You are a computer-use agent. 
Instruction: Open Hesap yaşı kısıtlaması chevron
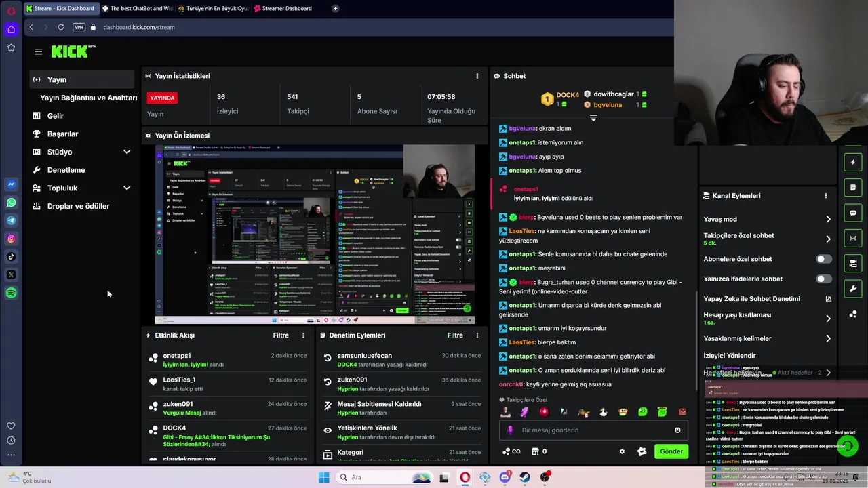(x=828, y=319)
